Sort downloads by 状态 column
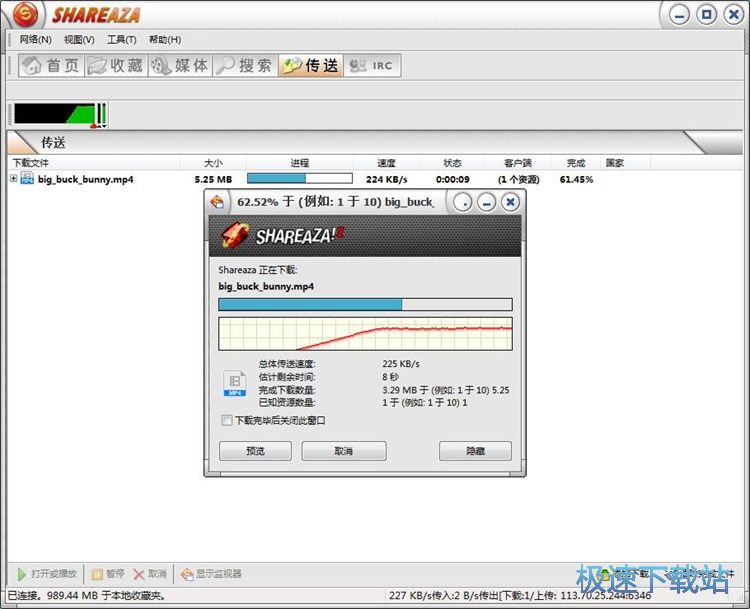Image resolution: width=750 pixels, height=609 pixels. click(452, 163)
